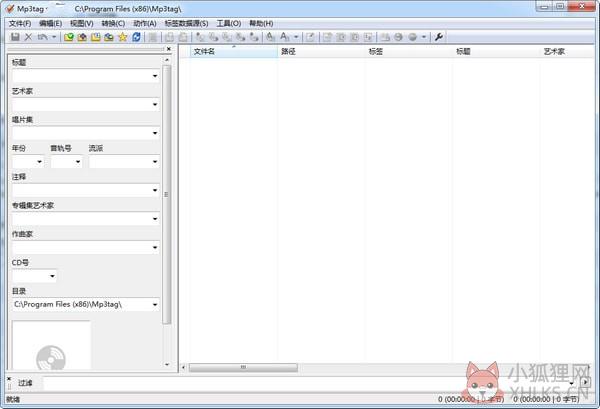Click the Select all files icon
Image resolution: width=600 pixels, height=409 pixels.
(153, 37)
